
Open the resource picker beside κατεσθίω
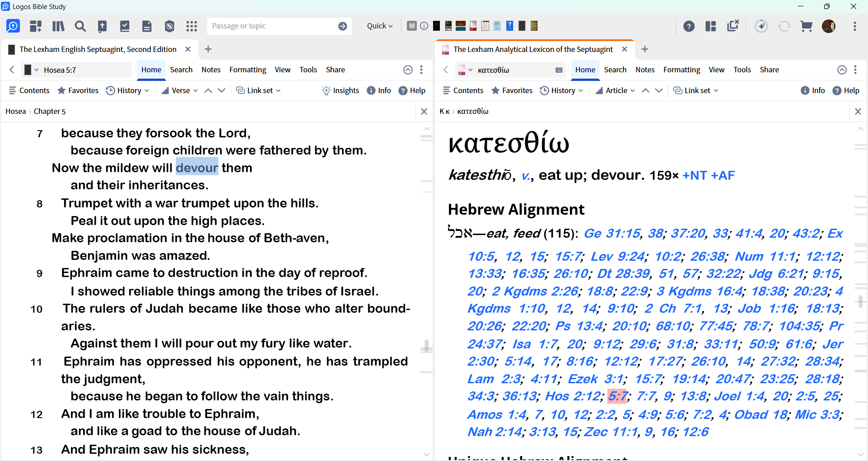pyautogui.click(x=465, y=70)
